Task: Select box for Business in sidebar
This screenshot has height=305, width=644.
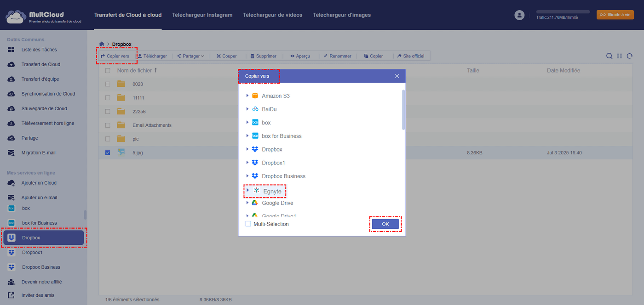Action: point(39,223)
